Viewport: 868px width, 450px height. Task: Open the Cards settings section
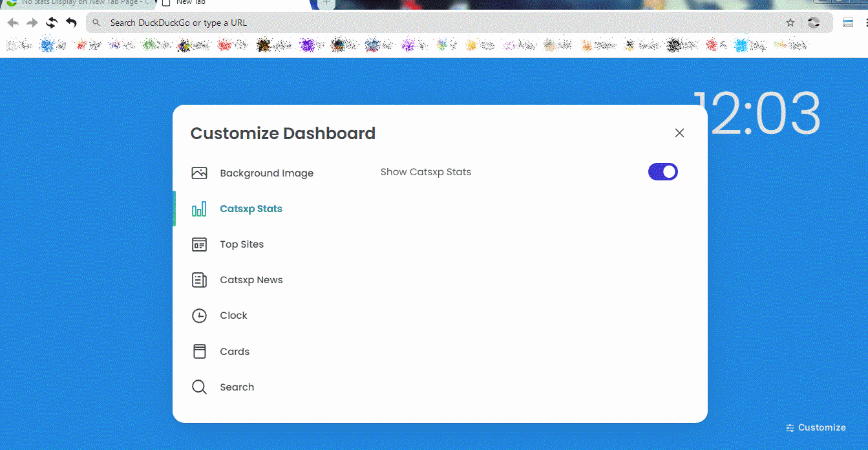(x=235, y=352)
